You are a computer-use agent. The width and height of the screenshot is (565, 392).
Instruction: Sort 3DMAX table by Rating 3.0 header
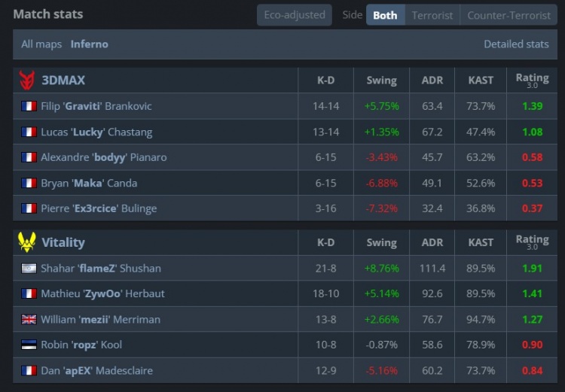pyautogui.click(x=532, y=80)
